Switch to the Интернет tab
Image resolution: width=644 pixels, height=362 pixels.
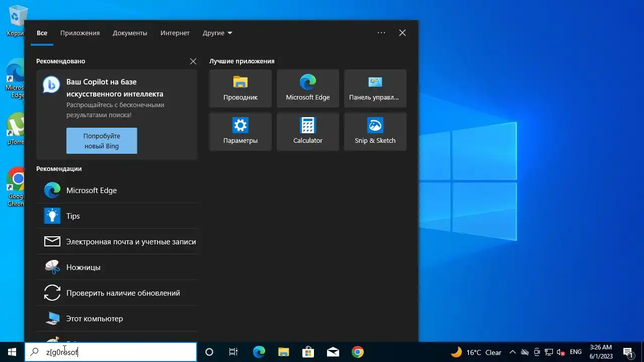(175, 33)
